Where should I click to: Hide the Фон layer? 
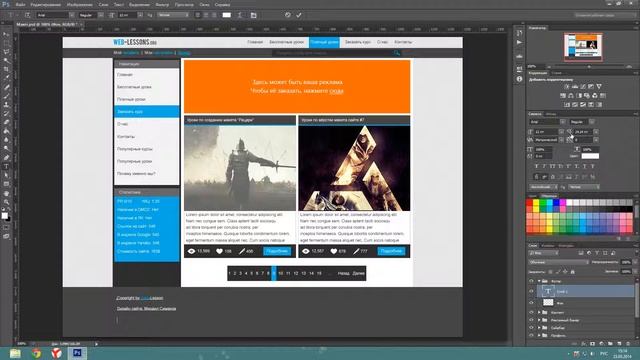(x=531, y=302)
